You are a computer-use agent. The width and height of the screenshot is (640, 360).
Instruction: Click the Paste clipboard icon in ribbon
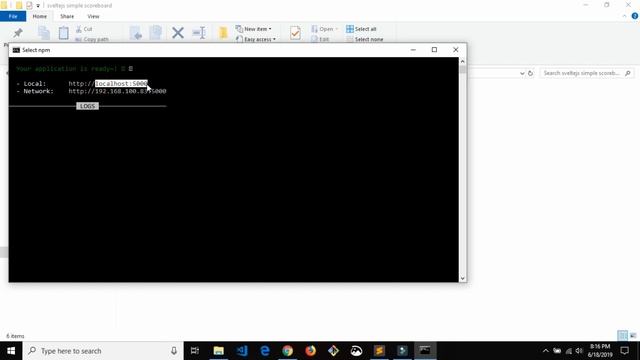point(64,33)
